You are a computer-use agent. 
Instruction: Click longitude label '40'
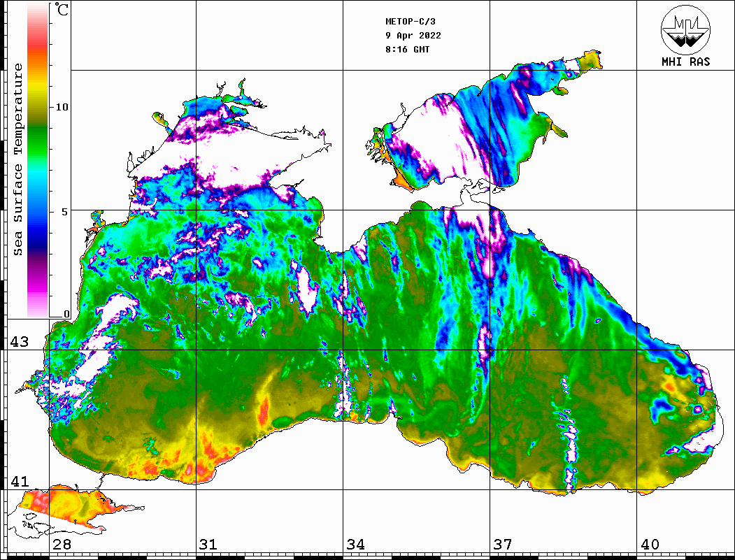pyautogui.click(x=650, y=545)
